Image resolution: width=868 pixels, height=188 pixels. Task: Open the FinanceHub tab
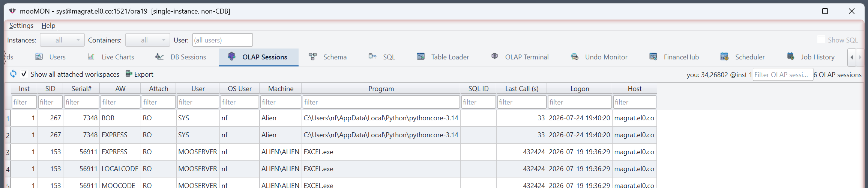674,57
